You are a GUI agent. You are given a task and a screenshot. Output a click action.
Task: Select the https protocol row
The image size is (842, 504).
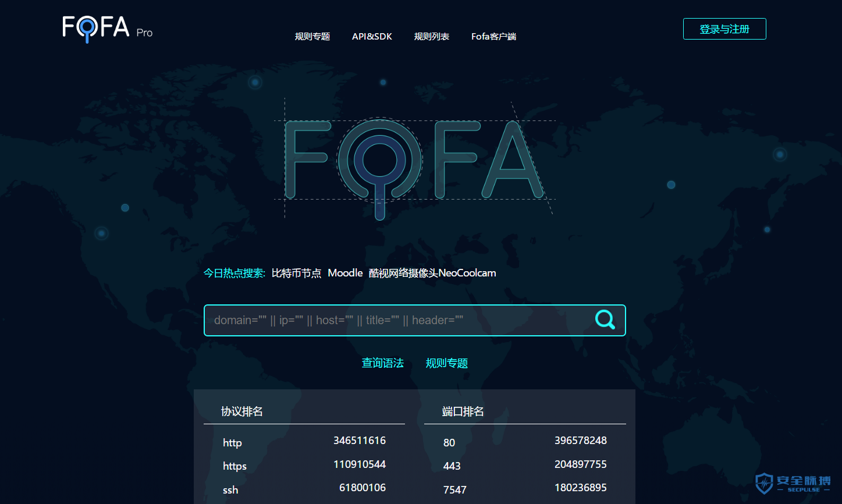coord(304,466)
